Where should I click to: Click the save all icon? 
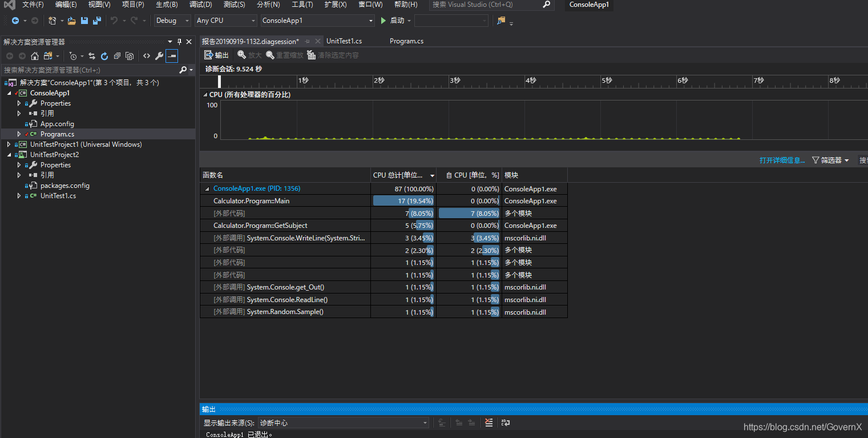click(97, 21)
